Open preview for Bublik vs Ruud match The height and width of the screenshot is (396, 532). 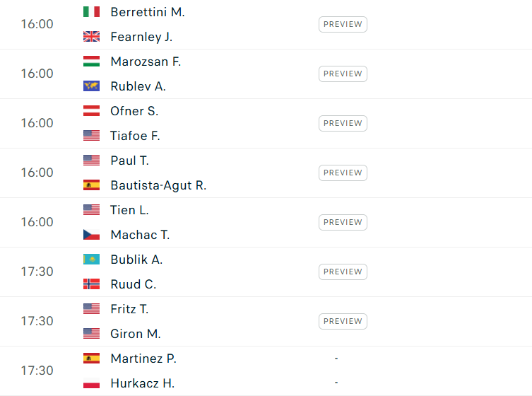343,272
